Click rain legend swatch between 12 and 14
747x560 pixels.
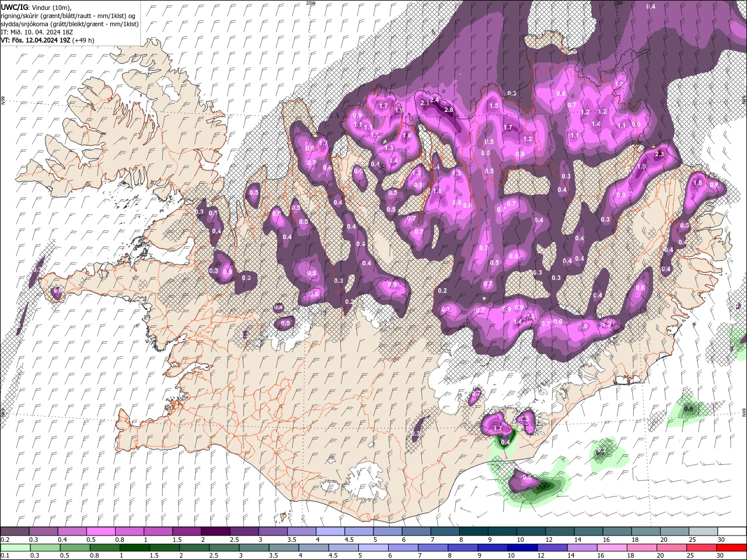[x=551, y=548]
